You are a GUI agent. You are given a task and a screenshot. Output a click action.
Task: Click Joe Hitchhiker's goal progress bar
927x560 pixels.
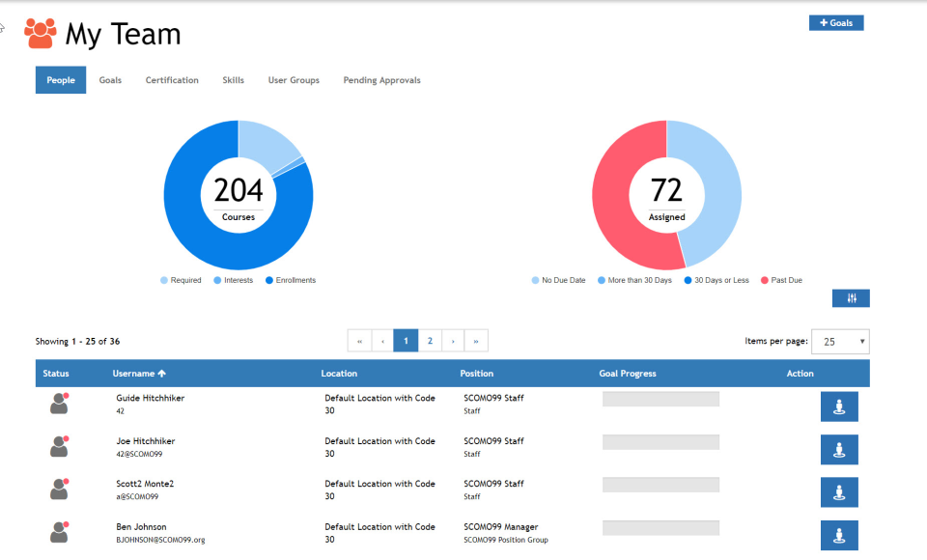660,442
